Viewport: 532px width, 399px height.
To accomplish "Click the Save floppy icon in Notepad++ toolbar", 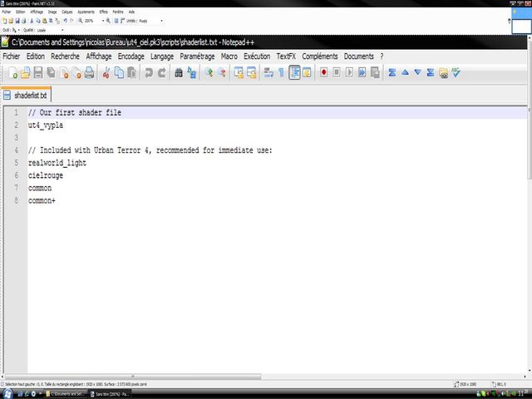I will [38, 72].
